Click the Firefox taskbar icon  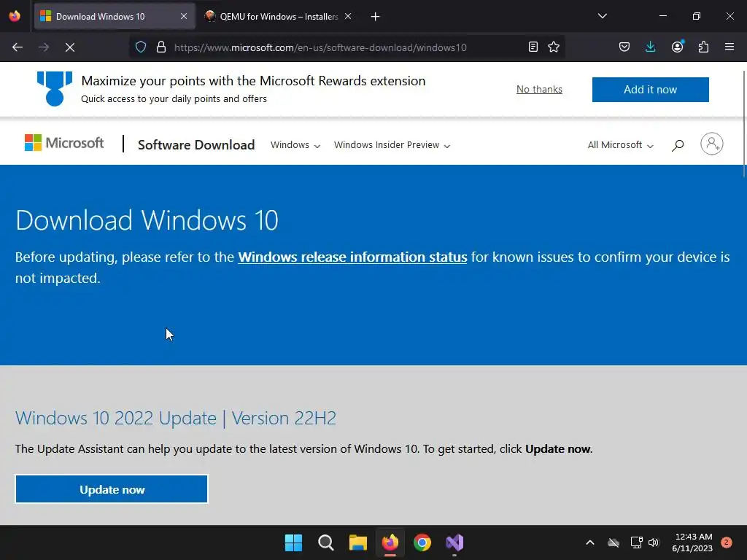click(x=390, y=542)
